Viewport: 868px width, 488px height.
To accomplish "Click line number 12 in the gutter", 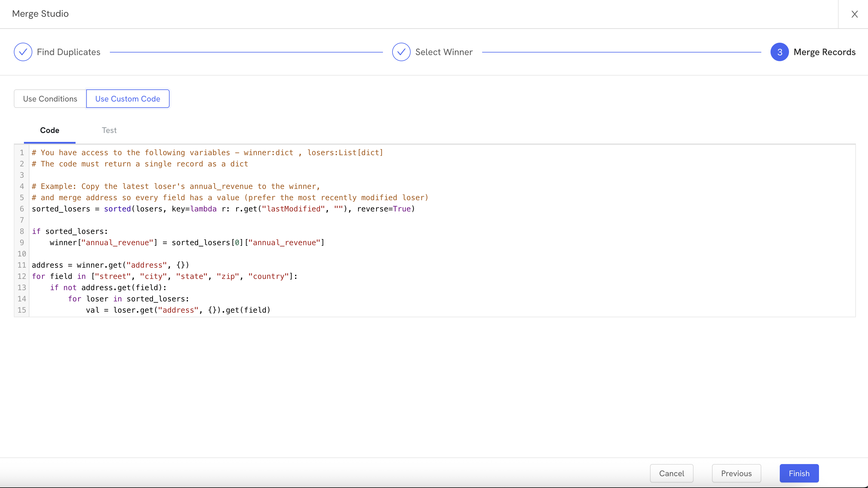I will (22, 276).
